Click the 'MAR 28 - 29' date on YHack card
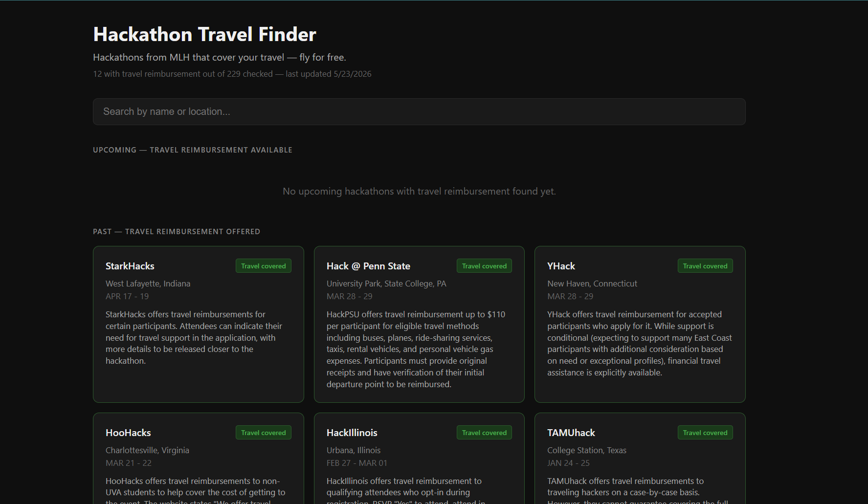The image size is (868, 504). coord(570,296)
